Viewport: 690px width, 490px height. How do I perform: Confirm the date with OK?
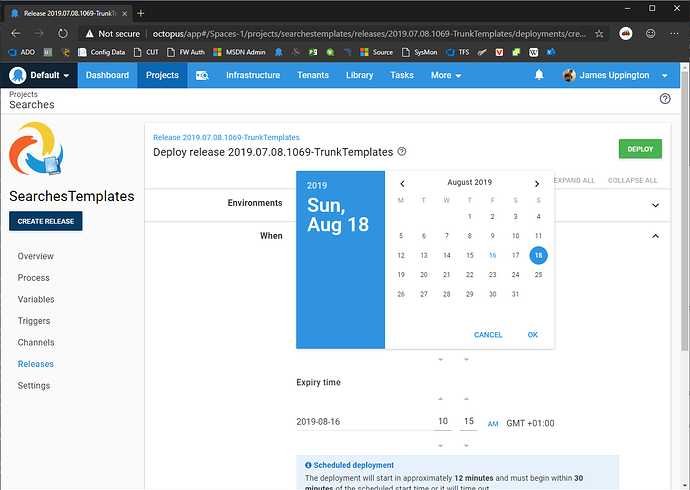[x=532, y=335]
